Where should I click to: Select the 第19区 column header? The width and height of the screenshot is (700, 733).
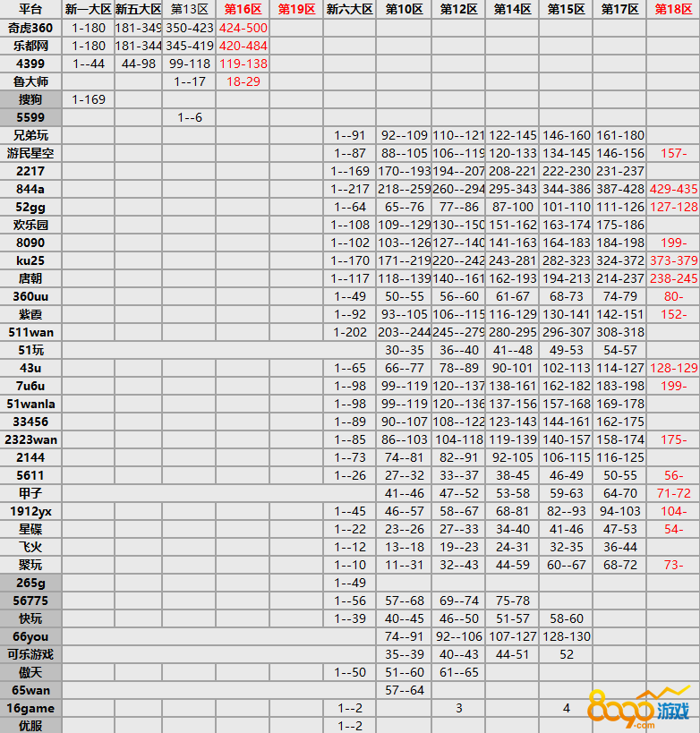pos(297,9)
